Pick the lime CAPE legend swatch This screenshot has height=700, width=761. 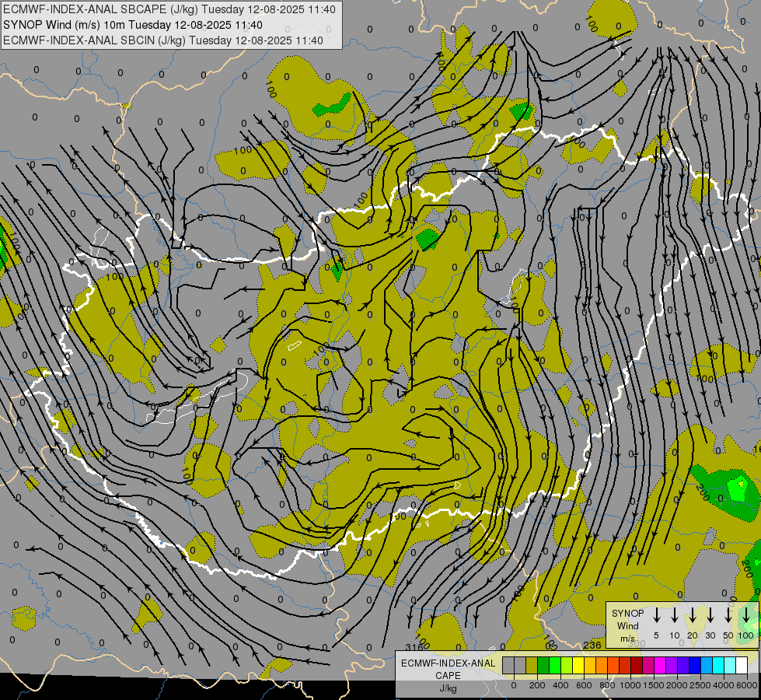point(567,665)
